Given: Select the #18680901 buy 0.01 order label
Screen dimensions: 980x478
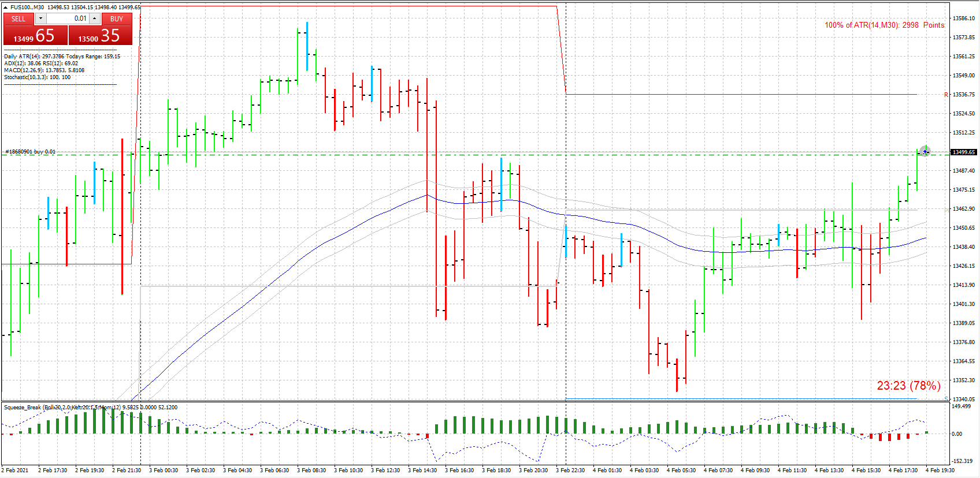Looking at the screenshot, I should pos(31,152).
